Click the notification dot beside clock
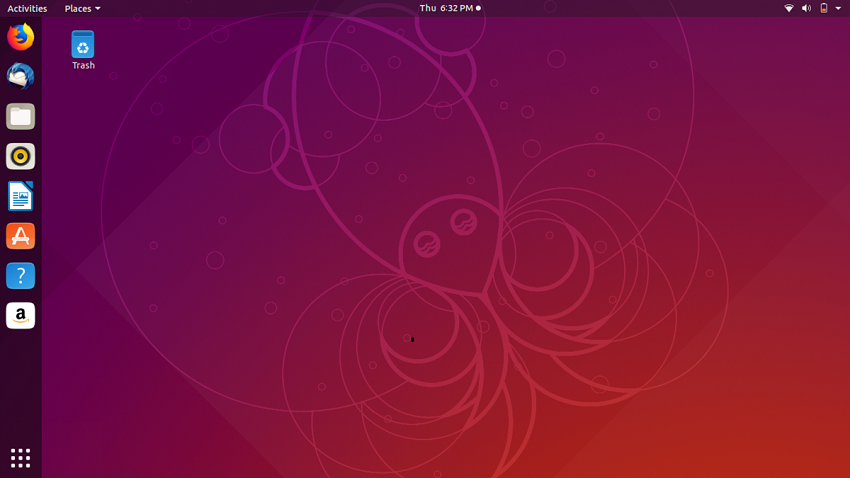The image size is (850, 478). coord(478,8)
